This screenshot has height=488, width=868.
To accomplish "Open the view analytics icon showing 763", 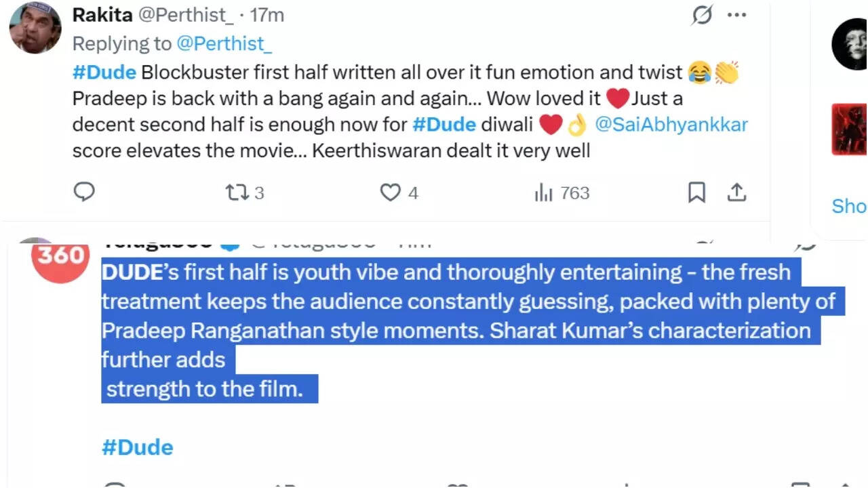I will [544, 193].
